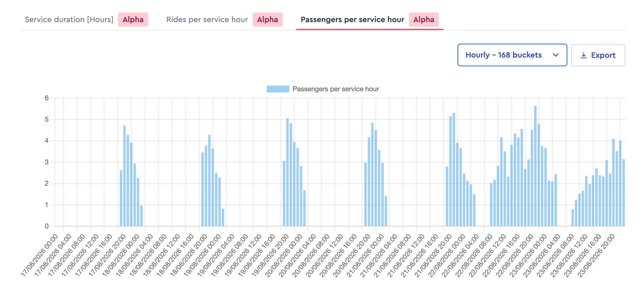Open the Hourly – 168 buckets dropdown

512,55
